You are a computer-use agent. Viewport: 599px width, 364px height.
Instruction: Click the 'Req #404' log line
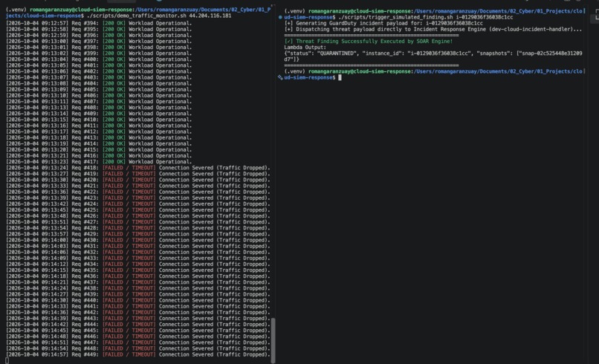click(99, 83)
